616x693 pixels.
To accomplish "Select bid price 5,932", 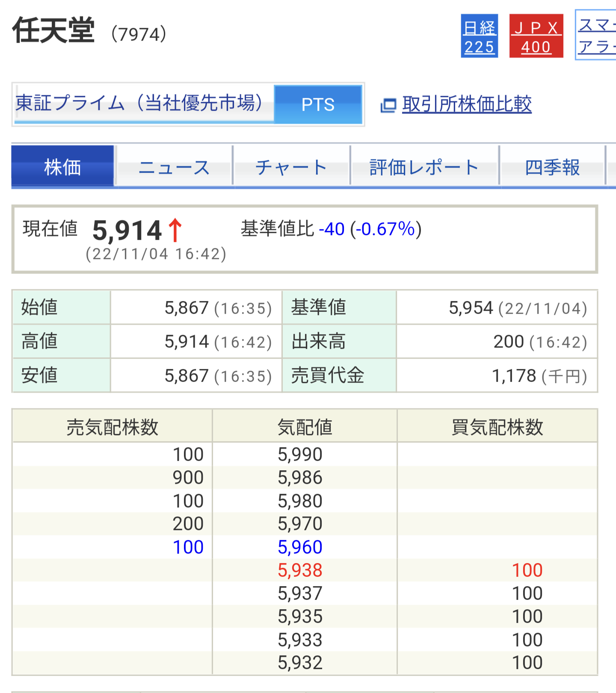I will click(x=300, y=663).
